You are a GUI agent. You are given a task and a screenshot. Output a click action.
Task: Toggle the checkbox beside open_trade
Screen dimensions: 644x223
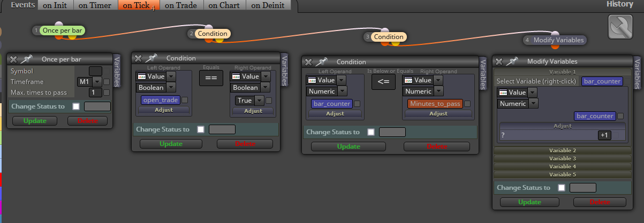point(185,100)
